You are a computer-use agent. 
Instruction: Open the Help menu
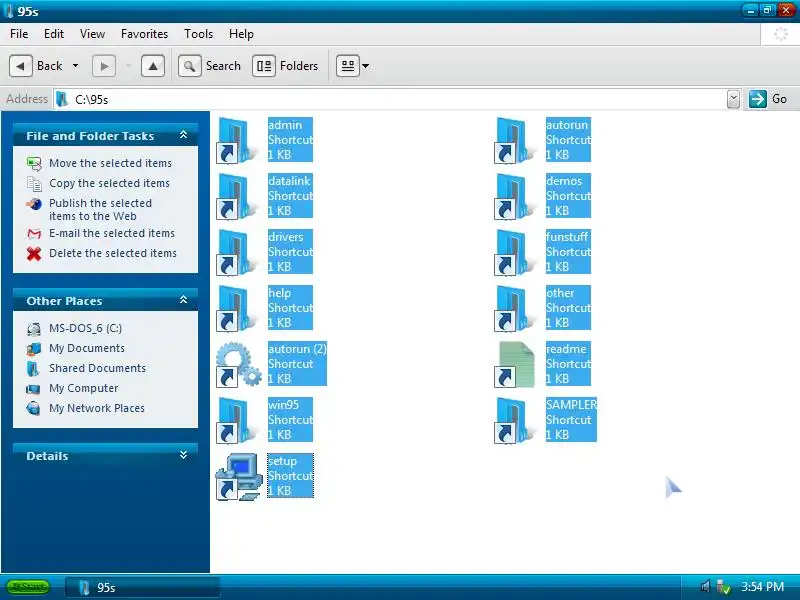pos(241,34)
